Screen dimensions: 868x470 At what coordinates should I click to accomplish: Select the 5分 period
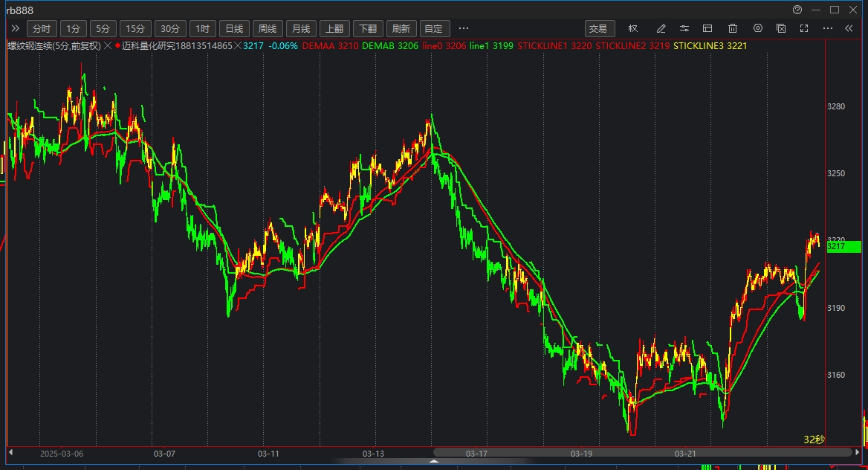click(x=103, y=29)
